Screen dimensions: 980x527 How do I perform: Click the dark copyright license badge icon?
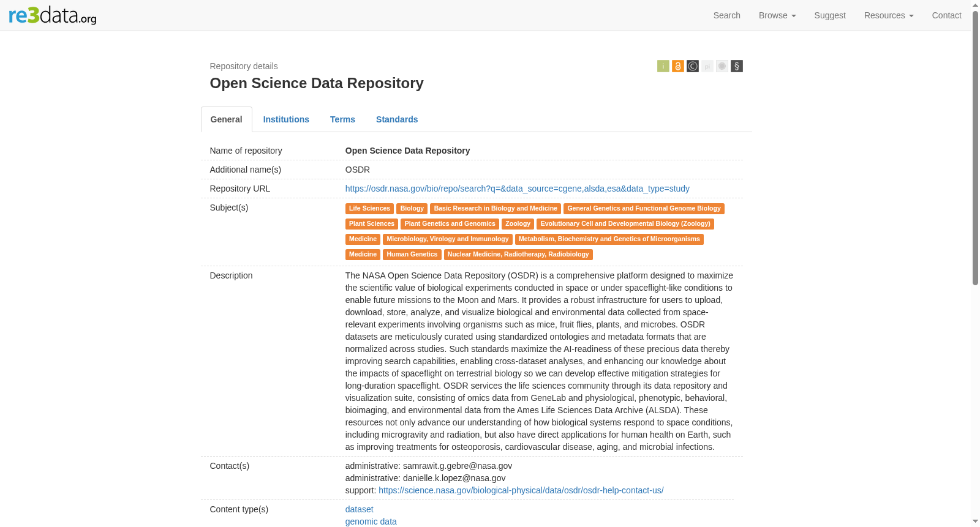coord(693,66)
